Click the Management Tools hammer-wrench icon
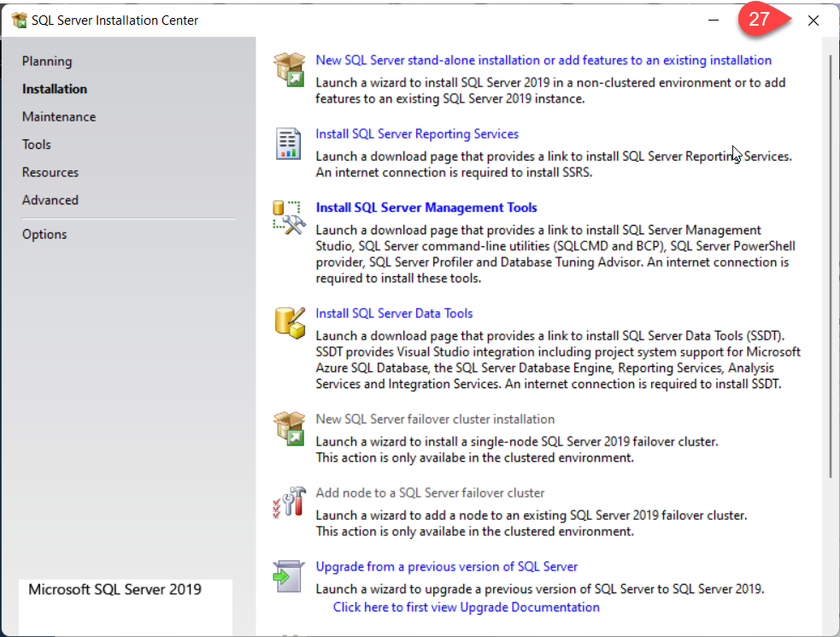840x637 pixels. pos(289,217)
